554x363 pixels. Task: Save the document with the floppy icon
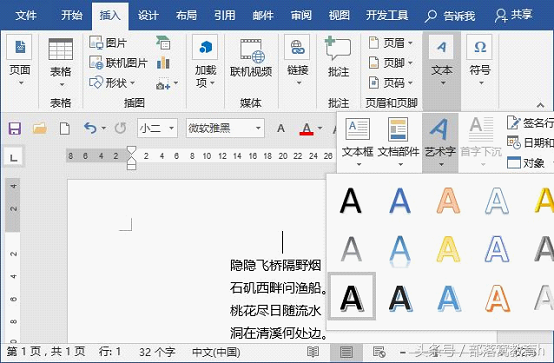(x=14, y=128)
